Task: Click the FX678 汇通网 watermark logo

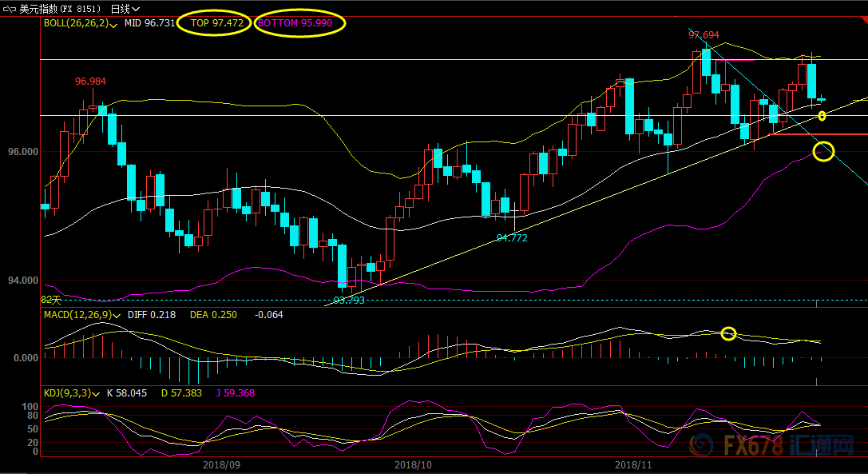Action: pos(774,444)
